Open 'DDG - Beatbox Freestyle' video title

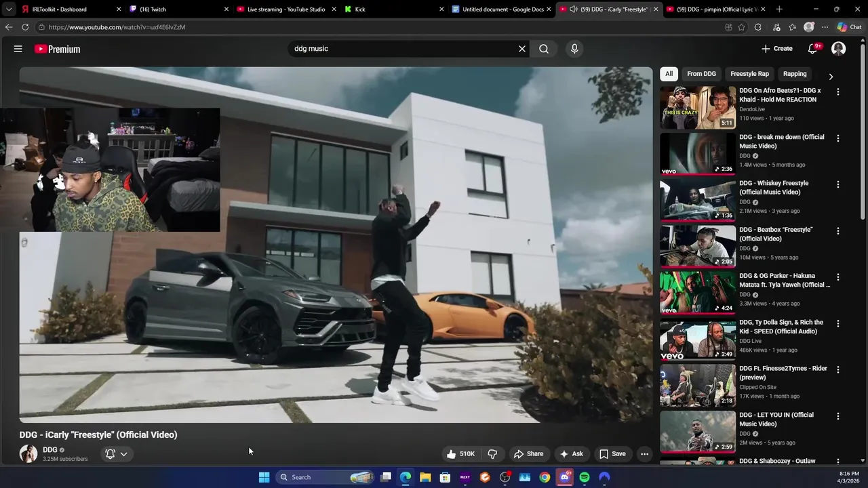(776, 234)
